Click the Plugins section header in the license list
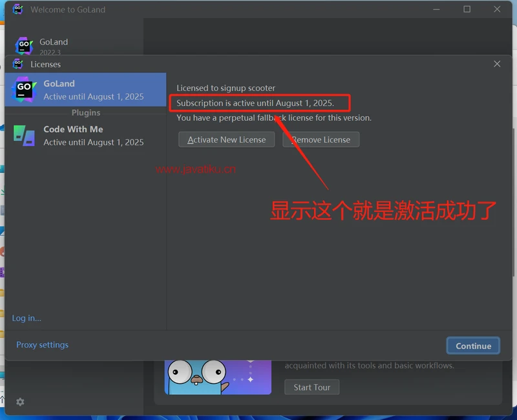 [85, 112]
